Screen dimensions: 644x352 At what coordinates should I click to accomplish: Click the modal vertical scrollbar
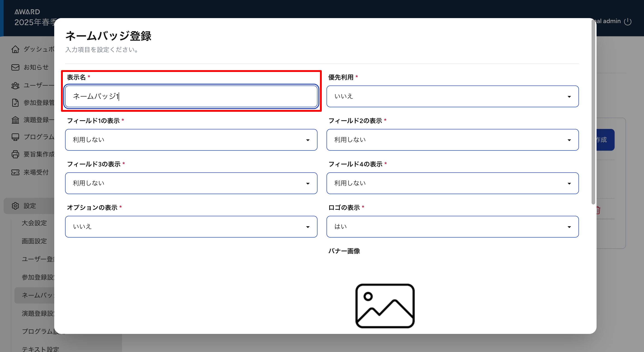tap(593, 113)
